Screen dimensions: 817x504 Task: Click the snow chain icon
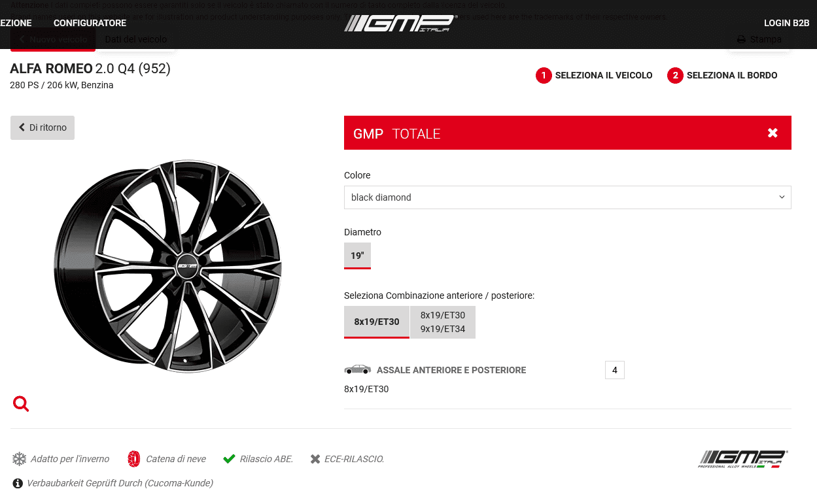pyautogui.click(x=134, y=459)
